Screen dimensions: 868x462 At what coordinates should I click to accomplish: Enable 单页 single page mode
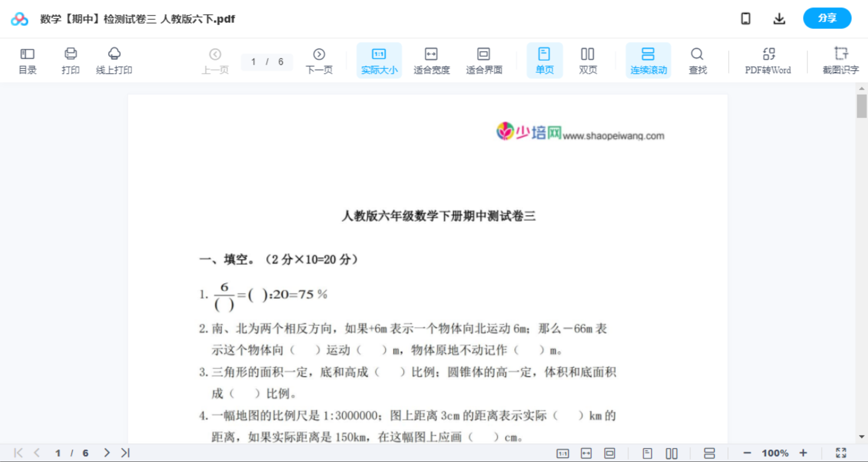(544, 60)
